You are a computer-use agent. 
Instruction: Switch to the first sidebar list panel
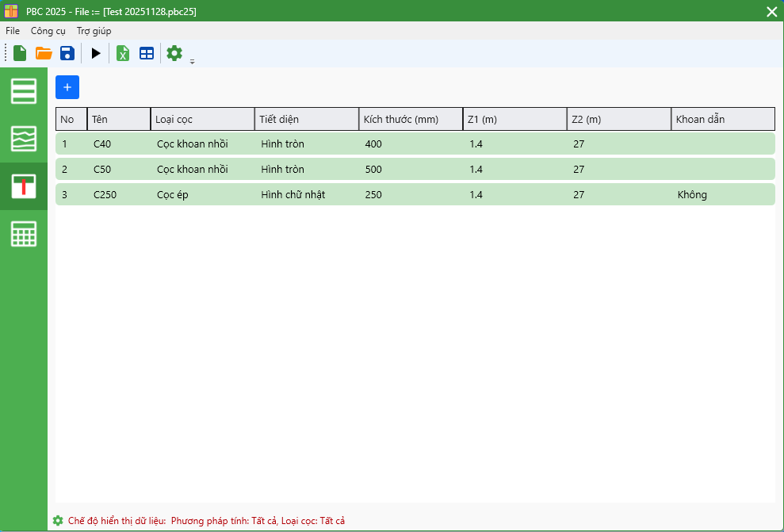point(24,91)
